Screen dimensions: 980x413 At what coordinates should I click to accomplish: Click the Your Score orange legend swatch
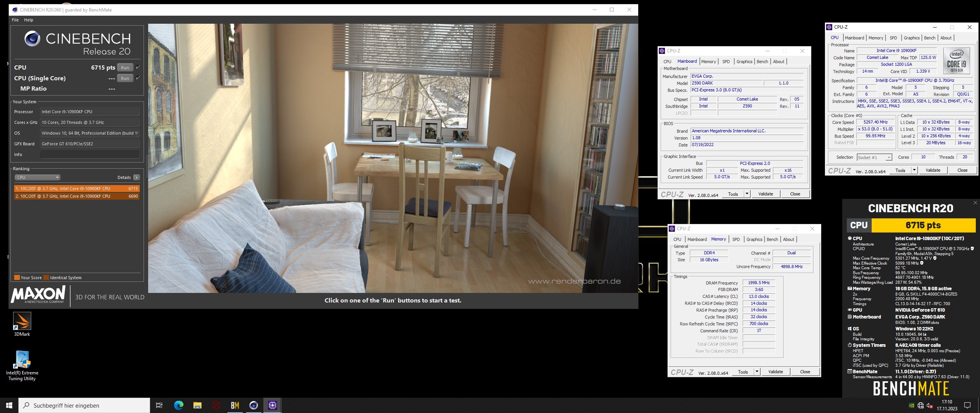point(17,278)
